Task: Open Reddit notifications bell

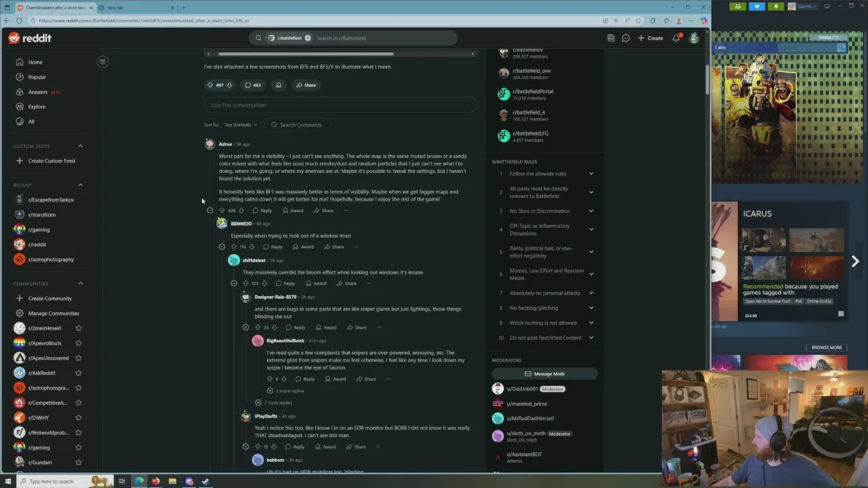Action: [x=676, y=38]
